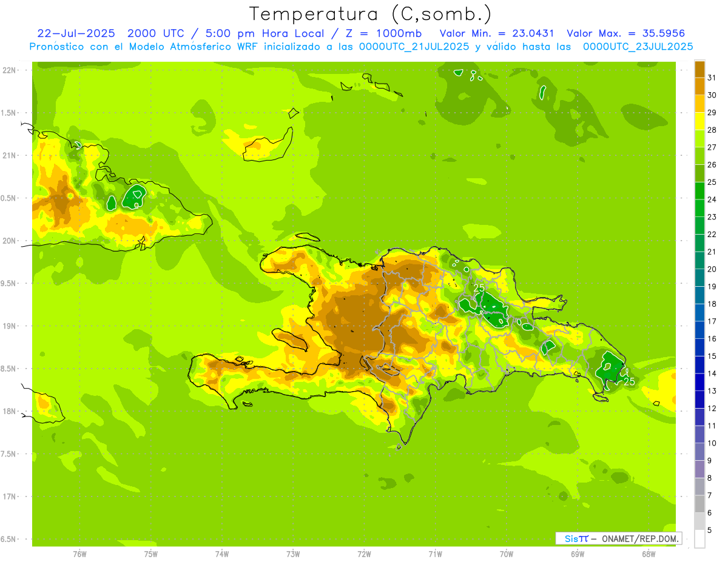Image resolution: width=728 pixels, height=562 pixels.
Task: Click the gray legend swatch between 6 and 7
Action: coord(699,504)
